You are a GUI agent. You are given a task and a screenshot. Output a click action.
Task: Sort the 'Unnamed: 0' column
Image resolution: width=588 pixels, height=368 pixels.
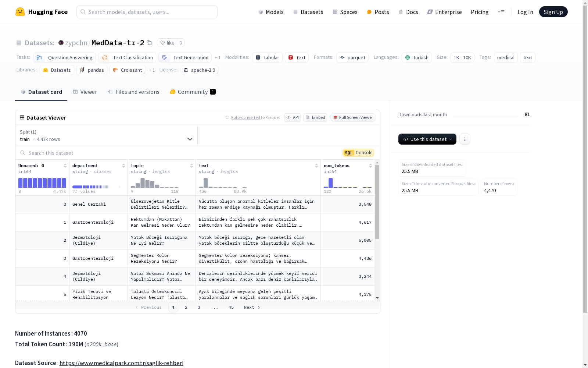tap(65, 166)
